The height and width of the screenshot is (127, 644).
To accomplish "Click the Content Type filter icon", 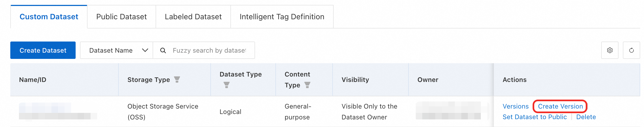I will tap(307, 85).
